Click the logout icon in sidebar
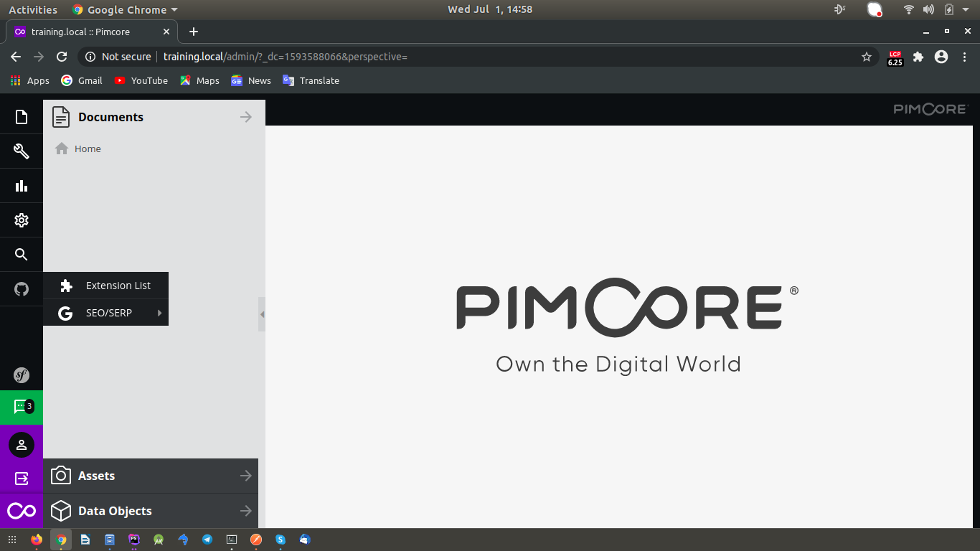 tap(22, 478)
